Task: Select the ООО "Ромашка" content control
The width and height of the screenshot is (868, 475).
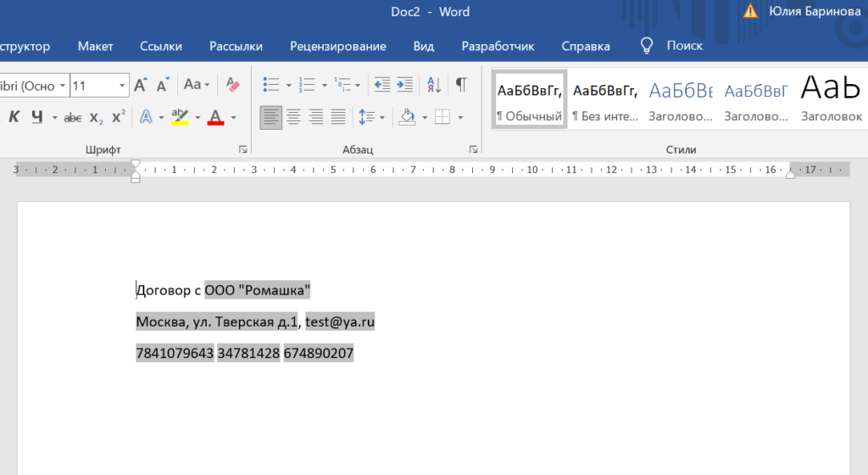Action: pyautogui.click(x=258, y=290)
